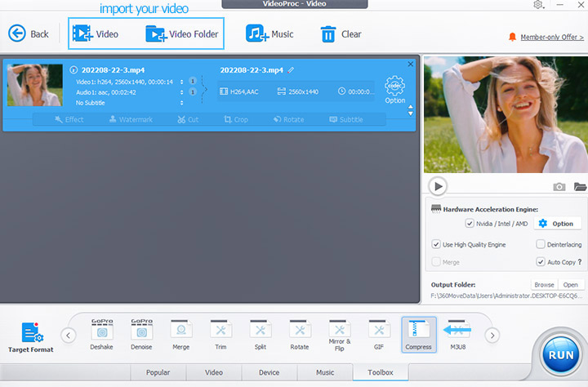
Task: Show Auto Copy help question mark
Action: point(580,262)
